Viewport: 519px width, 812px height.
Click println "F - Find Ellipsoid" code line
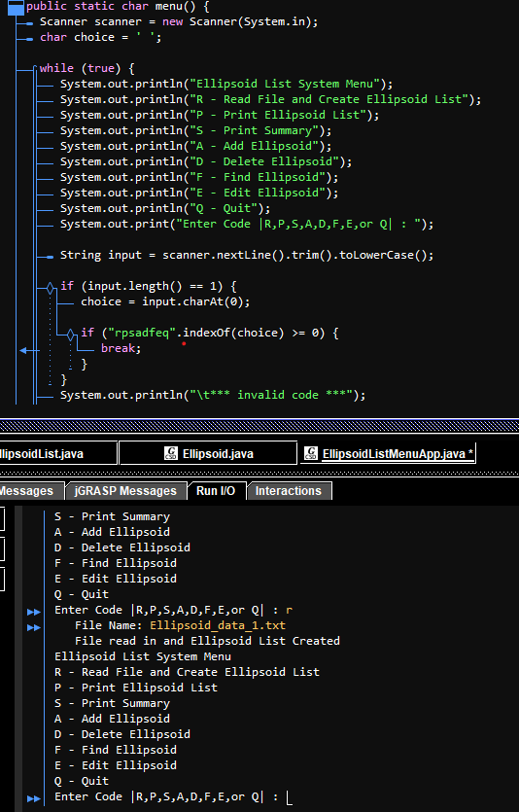click(x=199, y=177)
